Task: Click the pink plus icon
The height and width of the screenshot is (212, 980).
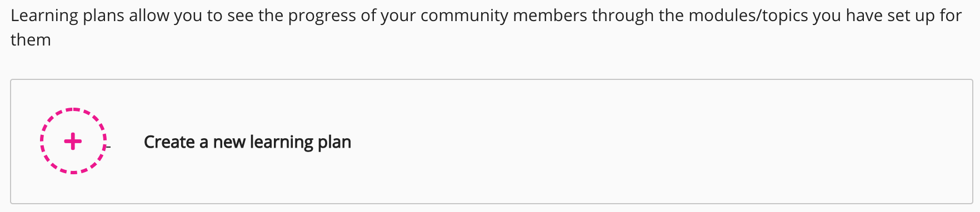Action: pyautogui.click(x=73, y=142)
